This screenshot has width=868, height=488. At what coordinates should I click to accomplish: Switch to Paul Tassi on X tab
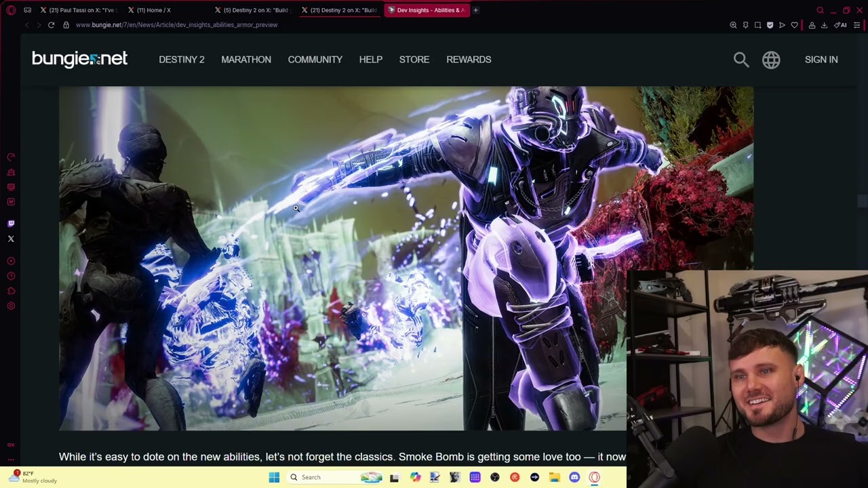point(78,10)
